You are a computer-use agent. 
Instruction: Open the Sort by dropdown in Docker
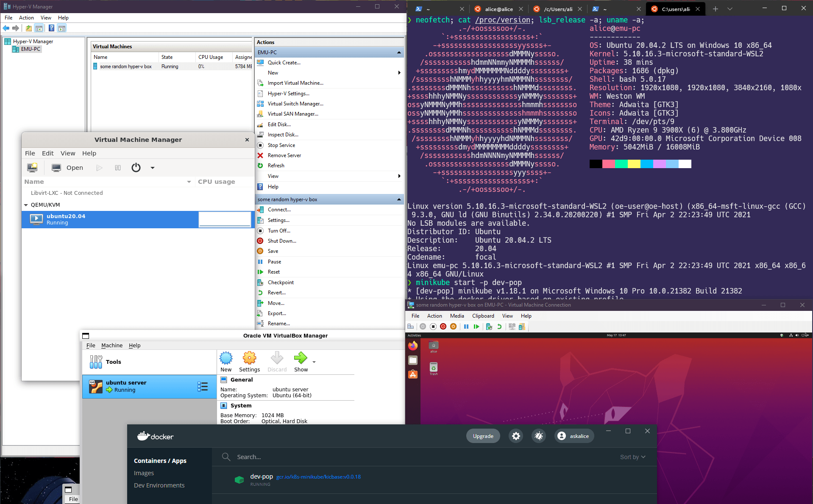632,457
